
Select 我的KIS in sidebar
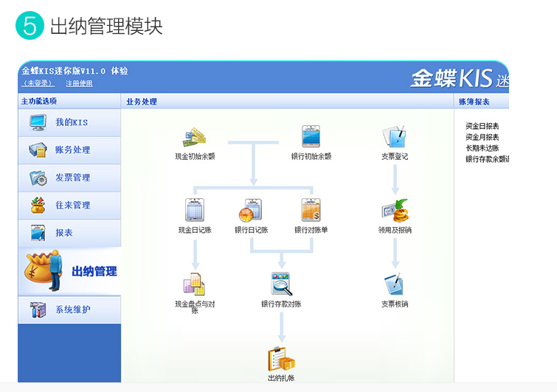click(69, 122)
